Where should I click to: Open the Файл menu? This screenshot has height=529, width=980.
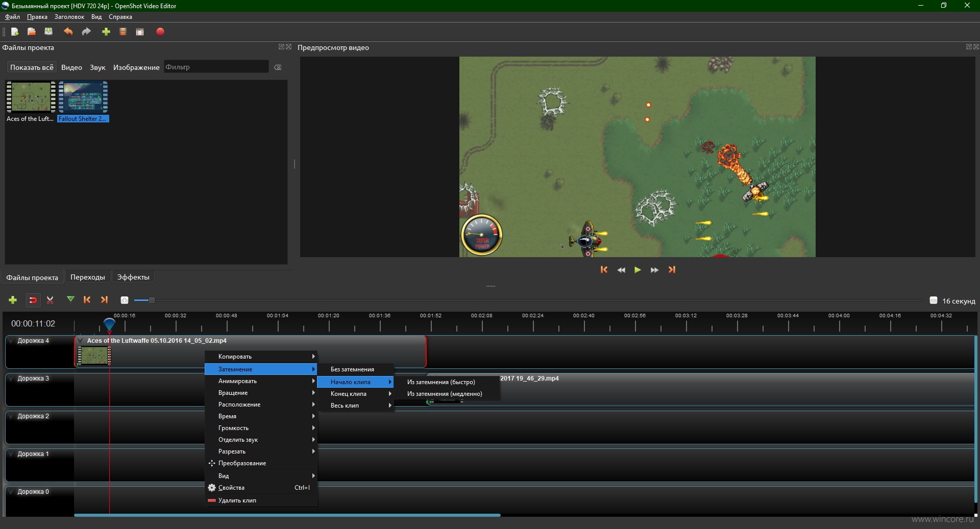pyautogui.click(x=12, y=17)
